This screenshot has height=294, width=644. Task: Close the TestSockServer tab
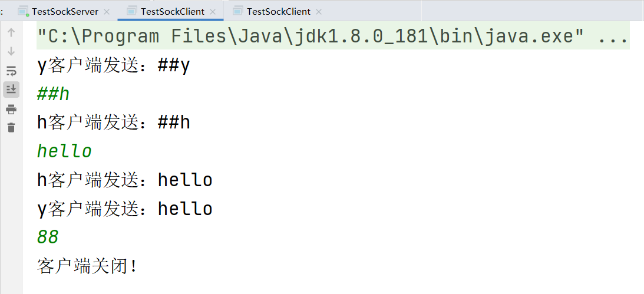[107, 12]
